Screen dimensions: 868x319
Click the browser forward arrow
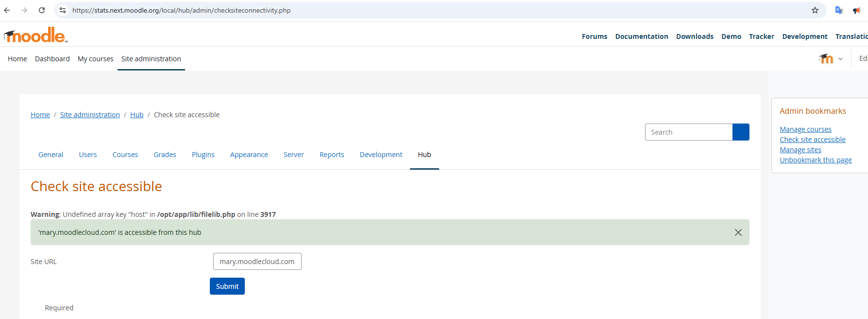pos(24,10)
